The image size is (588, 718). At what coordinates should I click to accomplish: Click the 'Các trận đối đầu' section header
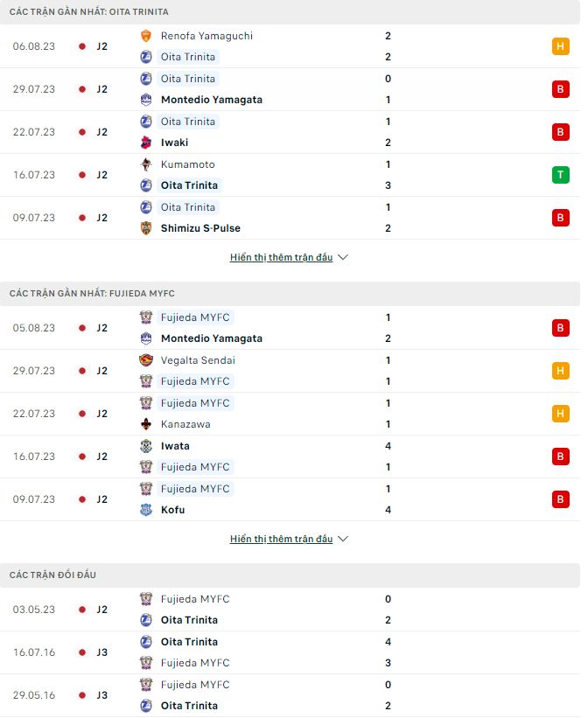pyautogui.click(x=52, y=575)
